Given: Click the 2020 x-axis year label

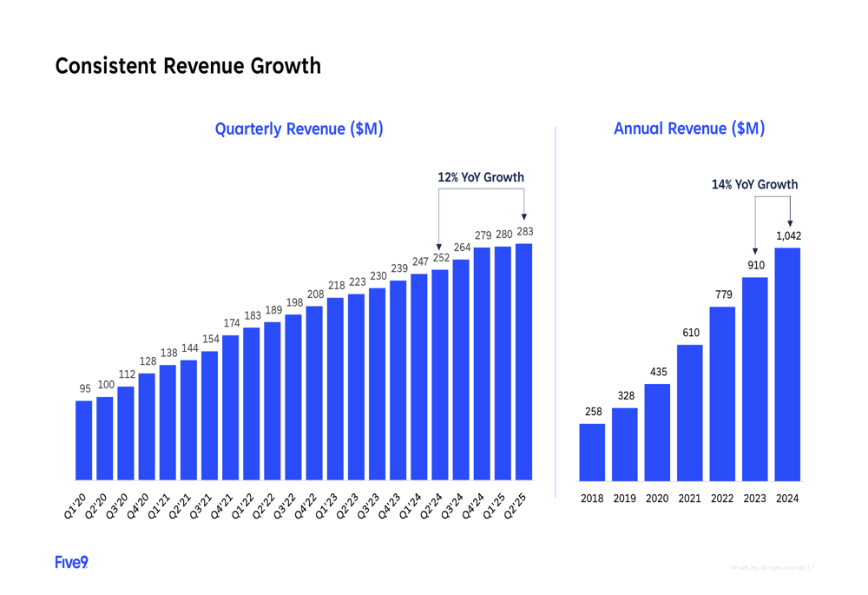Looking at the screenshot, I should tap(657, 499).
